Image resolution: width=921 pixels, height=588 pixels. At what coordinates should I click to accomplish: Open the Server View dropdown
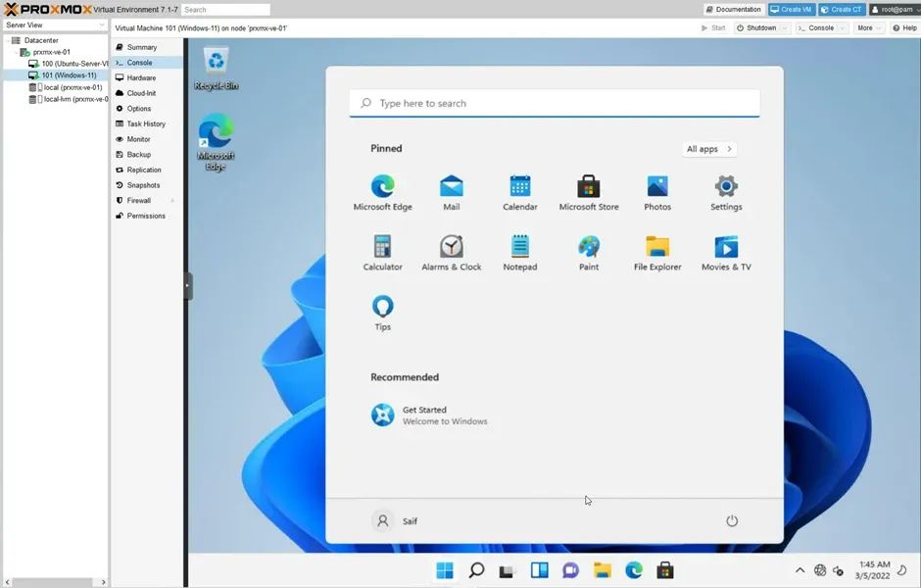(54, 24)
